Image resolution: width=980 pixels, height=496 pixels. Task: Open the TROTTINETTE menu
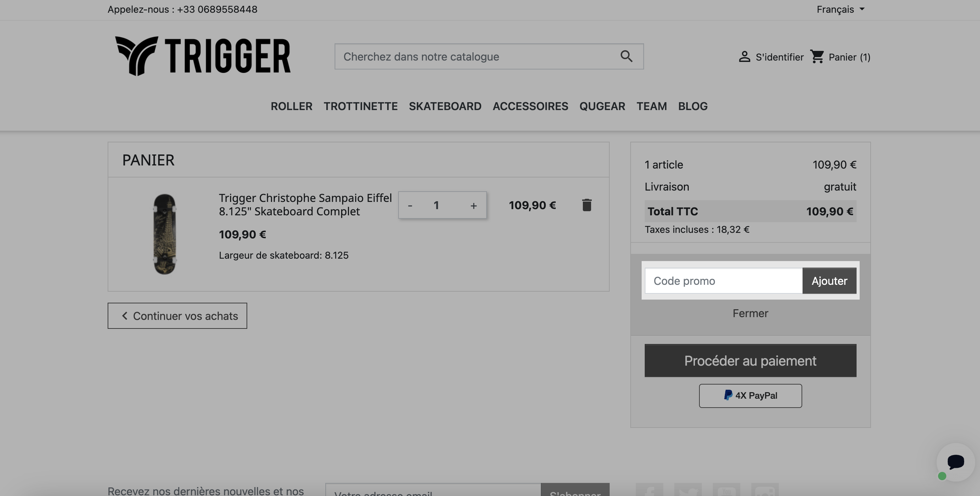[x=360, y=106]
